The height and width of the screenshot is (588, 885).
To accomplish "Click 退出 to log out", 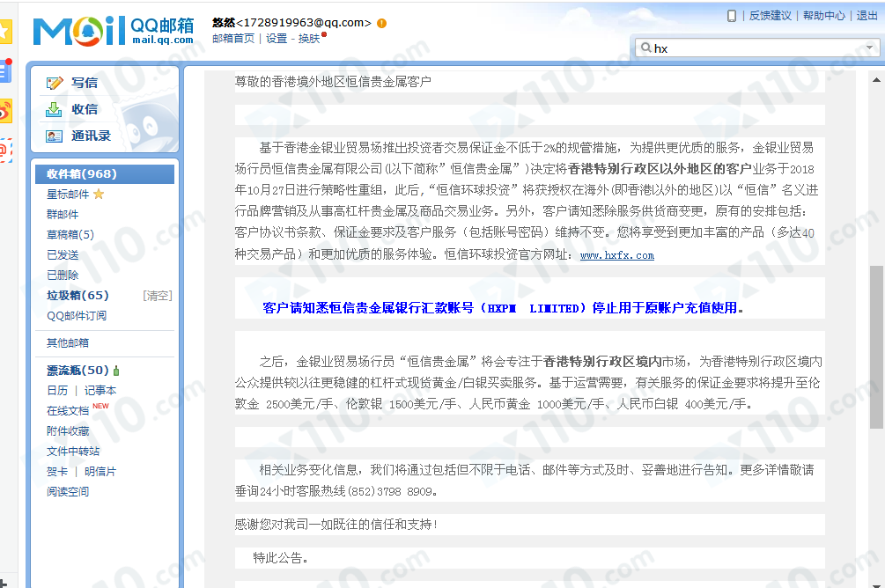I will (867, 16).
